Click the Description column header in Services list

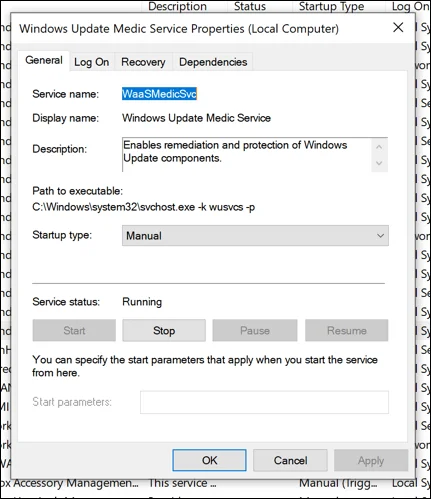tap(177, 6)
